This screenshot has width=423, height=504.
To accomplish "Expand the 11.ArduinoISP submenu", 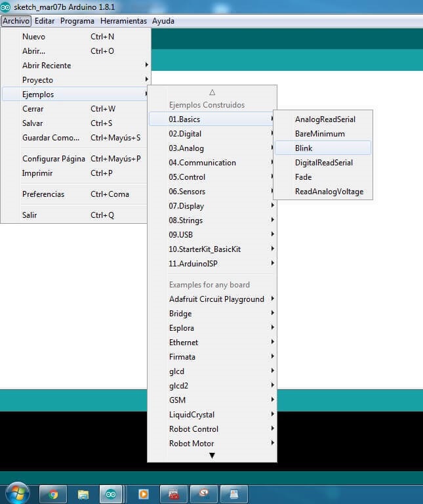I will [x=212, y=264].
